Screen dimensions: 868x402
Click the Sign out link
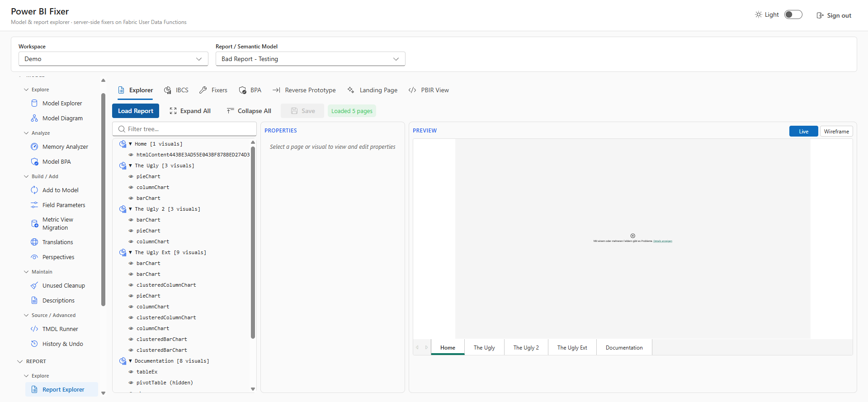(x=834, y=15)
